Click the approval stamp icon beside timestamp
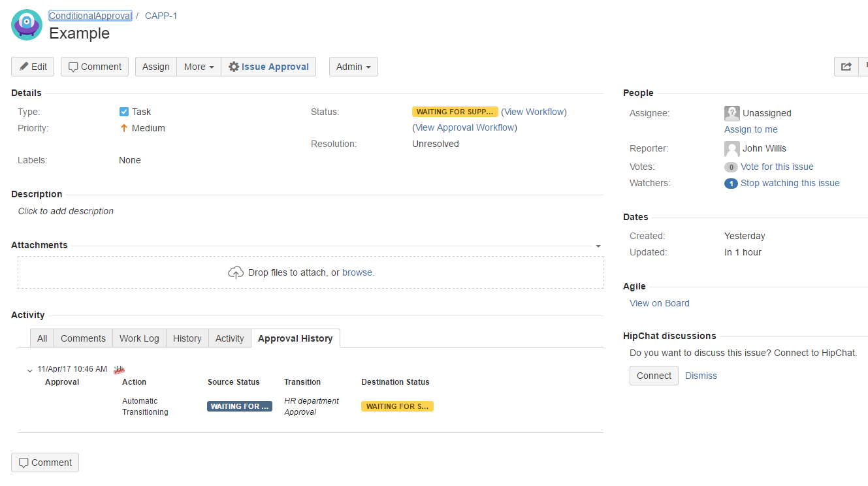This screenshot has height=486, width=868. click(119, 370)
